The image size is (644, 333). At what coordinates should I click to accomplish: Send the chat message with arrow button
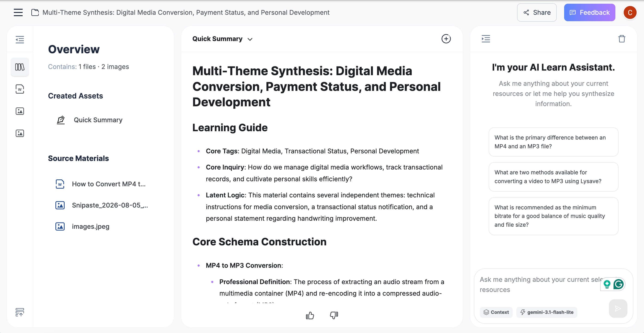(618, 309)
